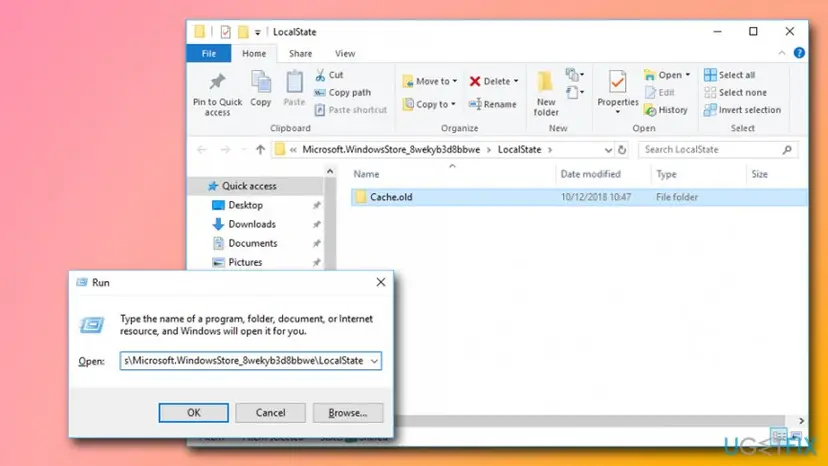828x466 pixels.
Task: Click Select none
Action: click(735, 92)
